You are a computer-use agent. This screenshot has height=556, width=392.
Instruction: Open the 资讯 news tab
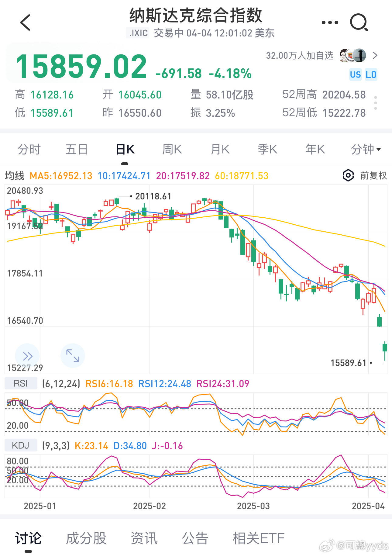click(144, 538)
